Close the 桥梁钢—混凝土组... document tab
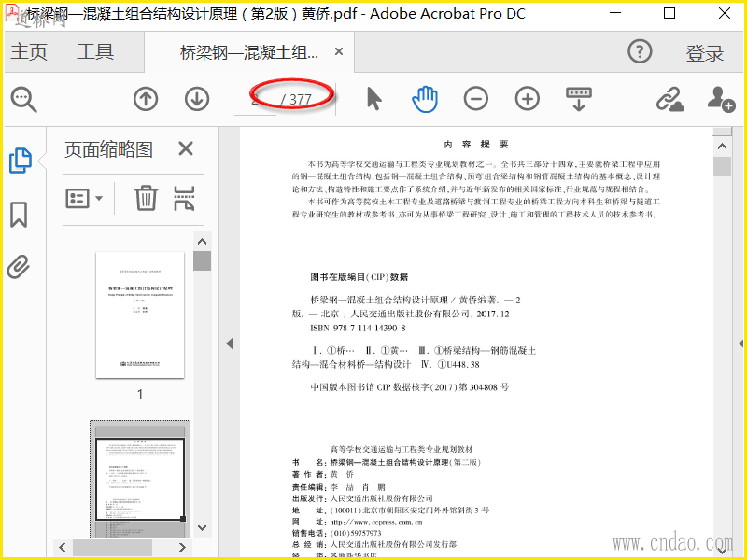Screen dimensions: 747x560 [x=339, y=51]
